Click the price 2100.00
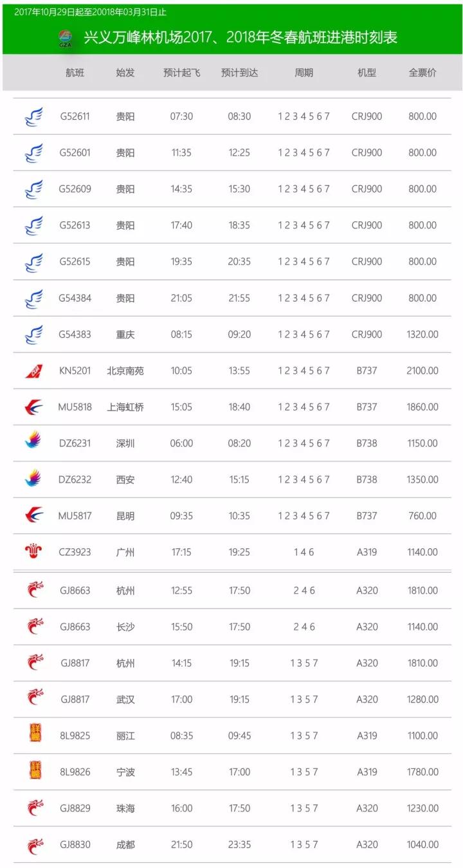This screenshot has height=868, width=463. pyautogui.click(x=422, y=371)
